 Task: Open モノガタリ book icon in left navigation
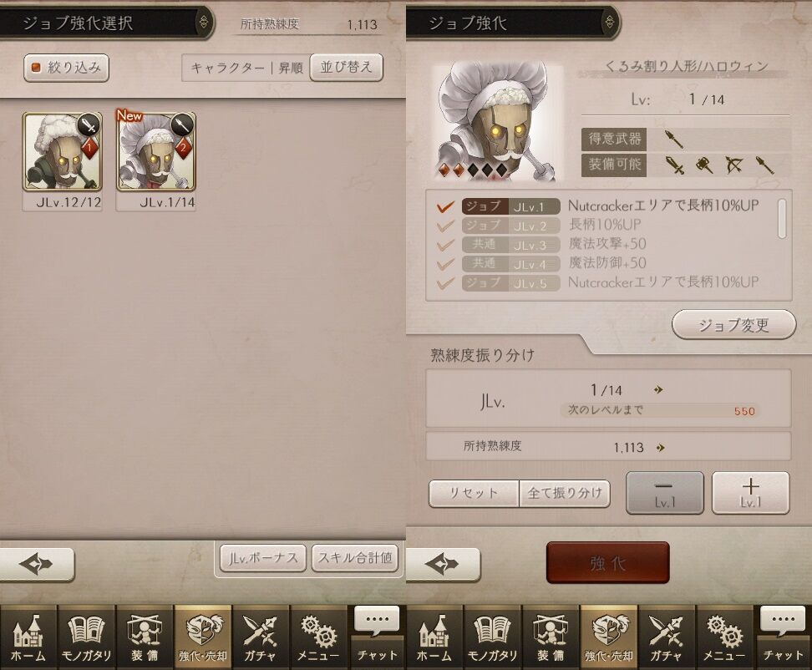(x=87, y=637)
